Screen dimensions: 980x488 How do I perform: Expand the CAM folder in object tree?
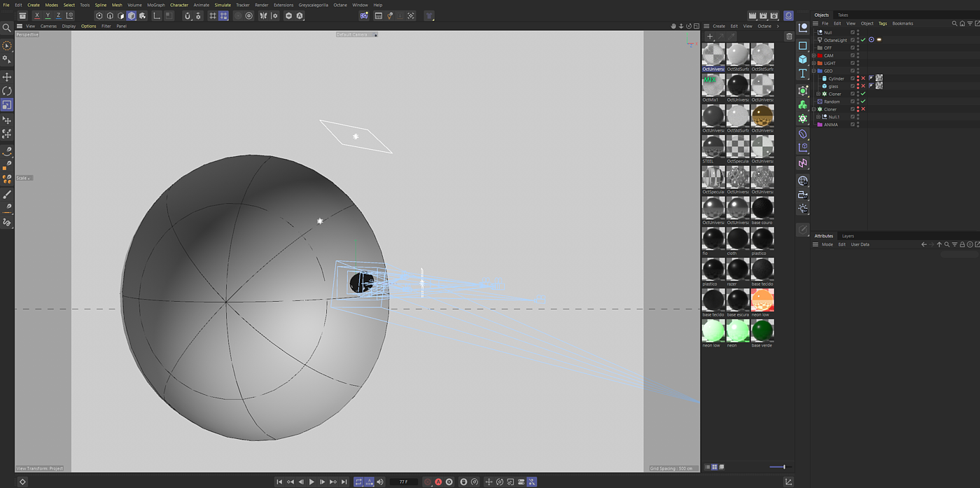(814, 55)
